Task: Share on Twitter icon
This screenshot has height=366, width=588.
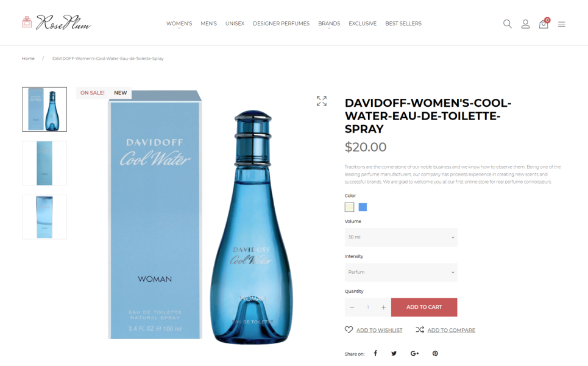Action: click(x=394, y=353)
